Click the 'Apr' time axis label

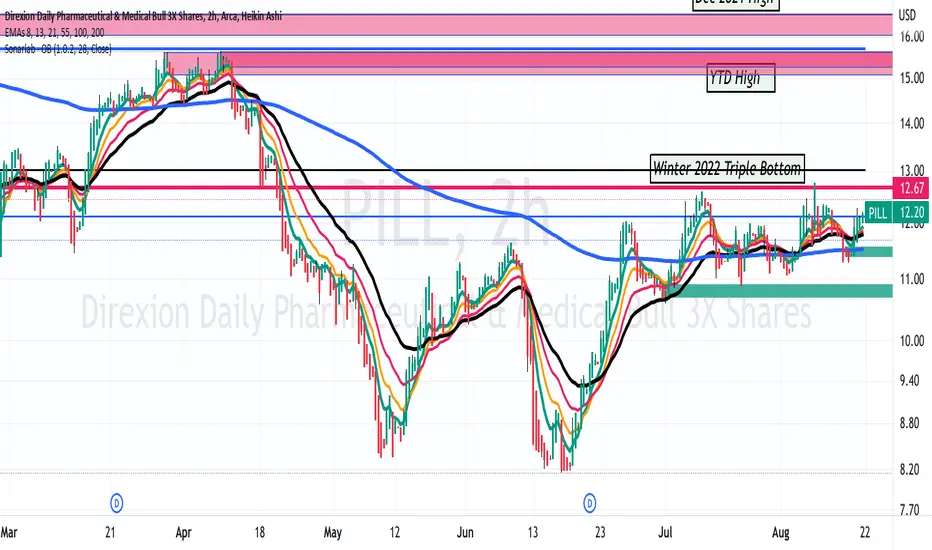click(x=184, y=532)
